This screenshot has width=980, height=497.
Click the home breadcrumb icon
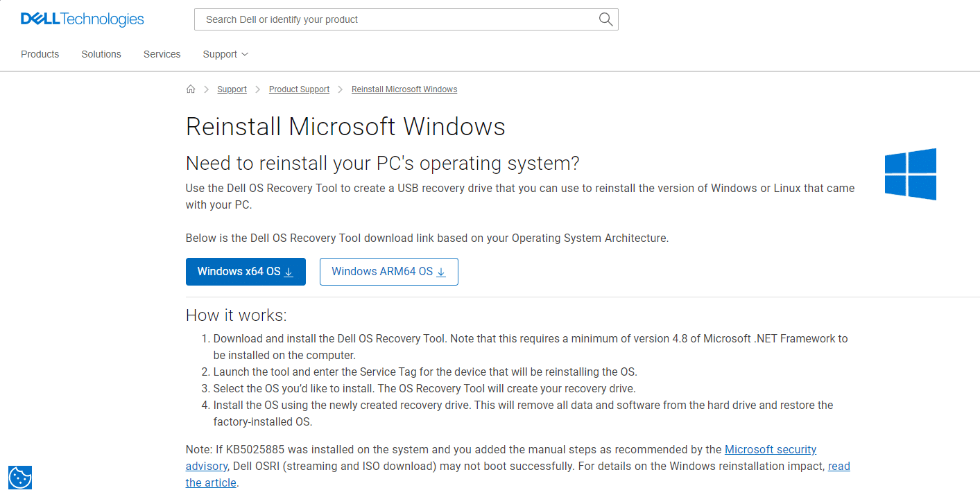point(191,89)
